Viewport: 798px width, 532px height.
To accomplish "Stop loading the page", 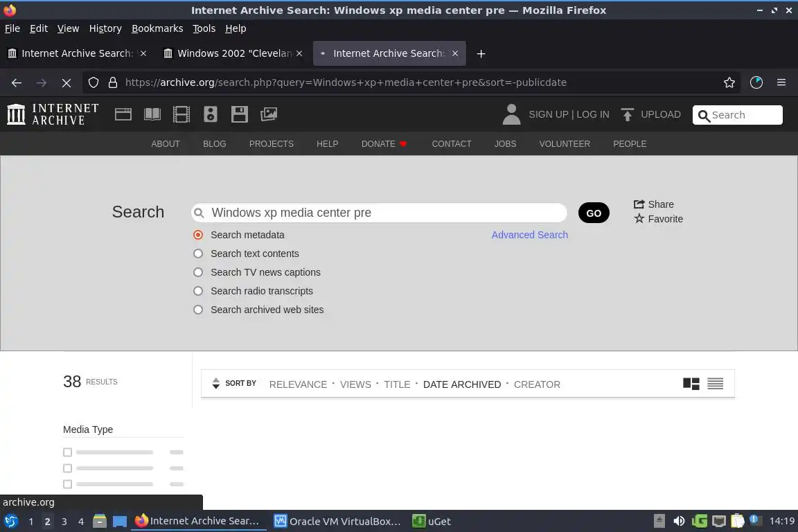I will coord(66,82).
